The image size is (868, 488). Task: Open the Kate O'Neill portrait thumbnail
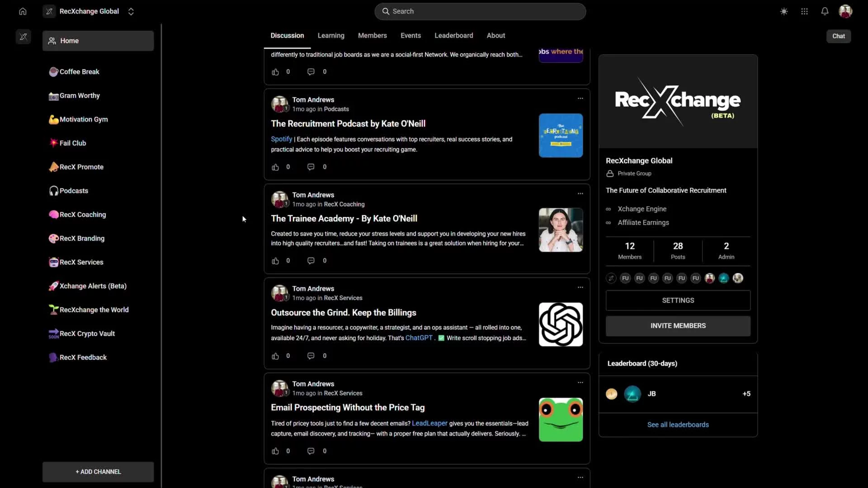pyautogui.click(x=561, y=230)
